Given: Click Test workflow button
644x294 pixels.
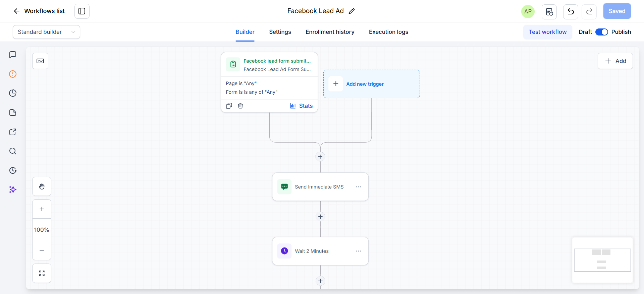Looking at the screenshot, I should [x=548, y=32].
